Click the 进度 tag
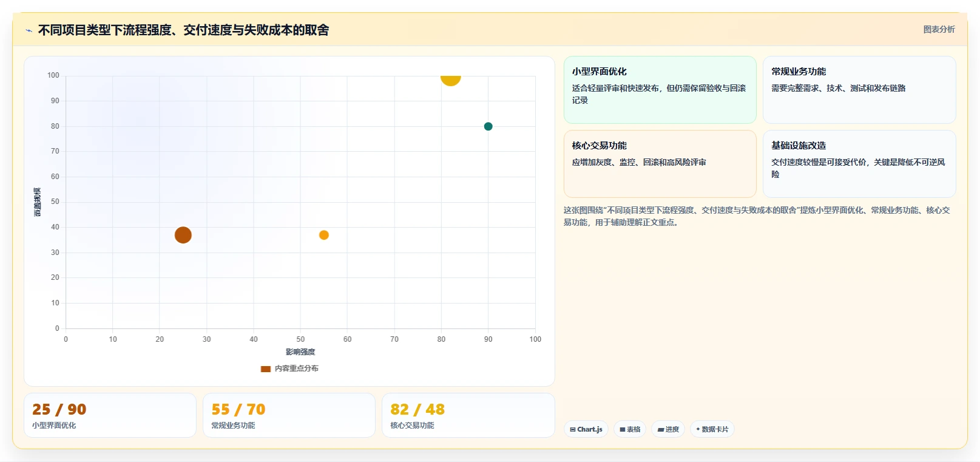 [668, 429]
